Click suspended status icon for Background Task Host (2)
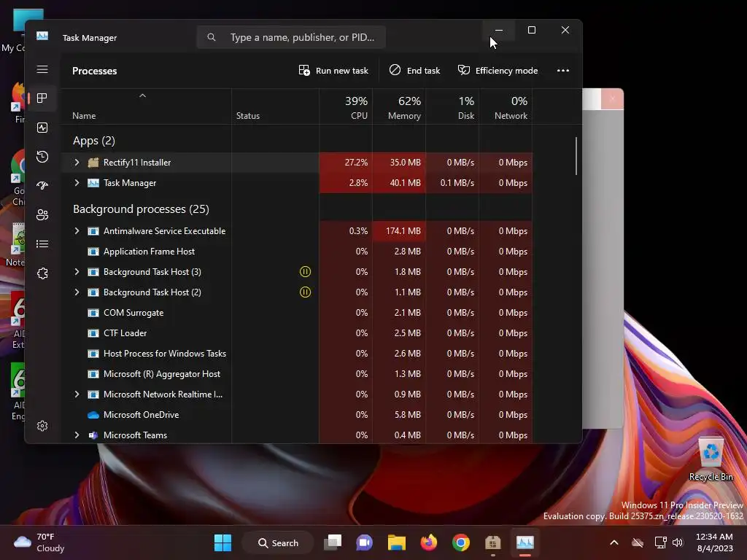Screen dimensions: 747x560 (306, 292)
